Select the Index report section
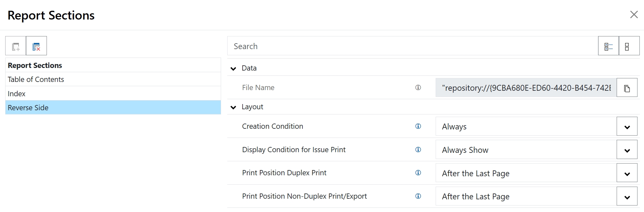Image resolution: width=644 pixels, height=212 pixels. 17,94
